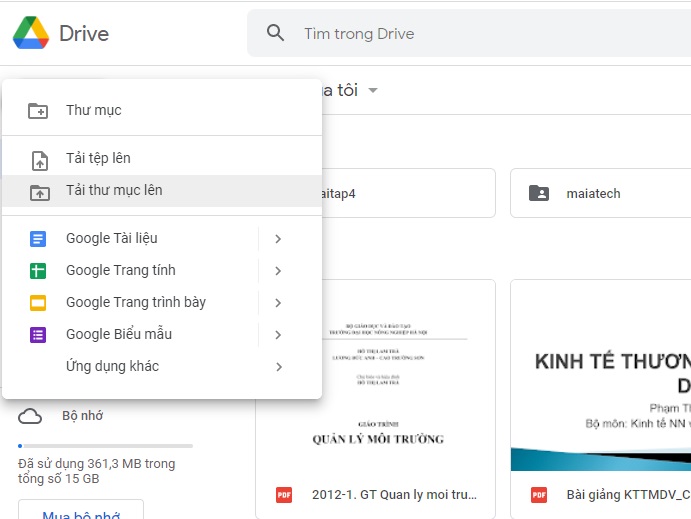Click the green Google Sheets icon

[38, 271]
